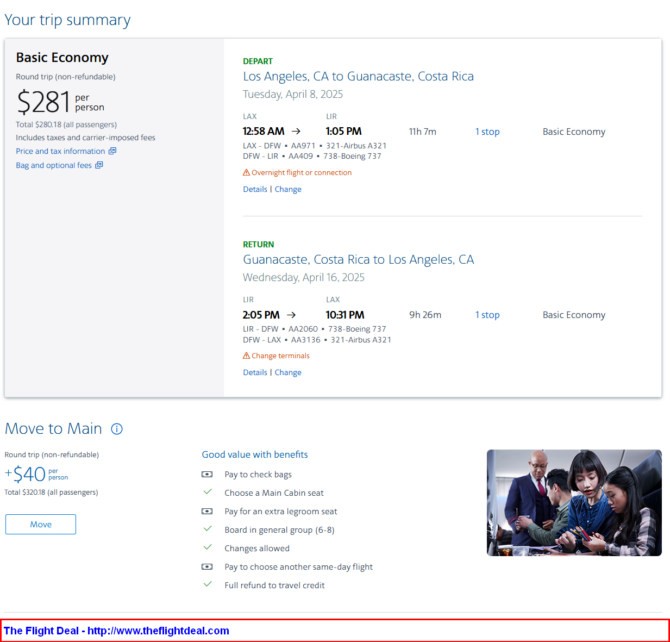Click the +$40 per person upgrade price

(x=36, y=474)
